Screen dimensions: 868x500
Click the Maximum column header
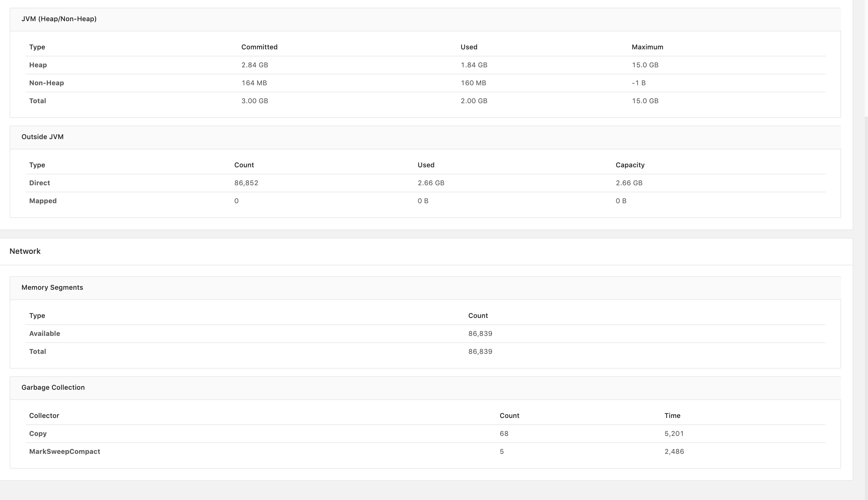(647, 47)
